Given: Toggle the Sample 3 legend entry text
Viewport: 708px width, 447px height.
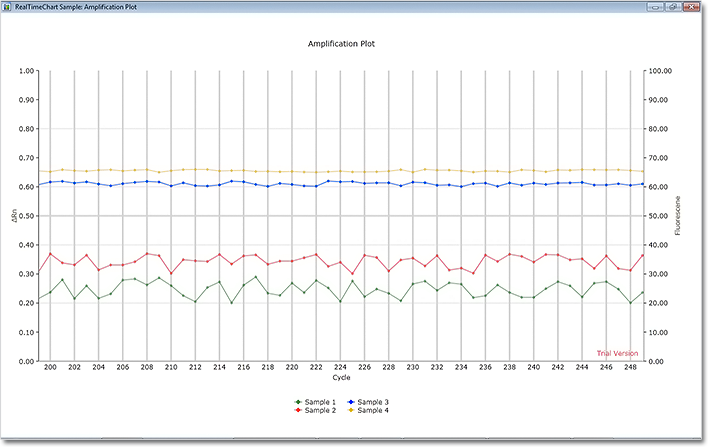Looking at the screenshot, I should pyautogui.click(x=374, y=402).
